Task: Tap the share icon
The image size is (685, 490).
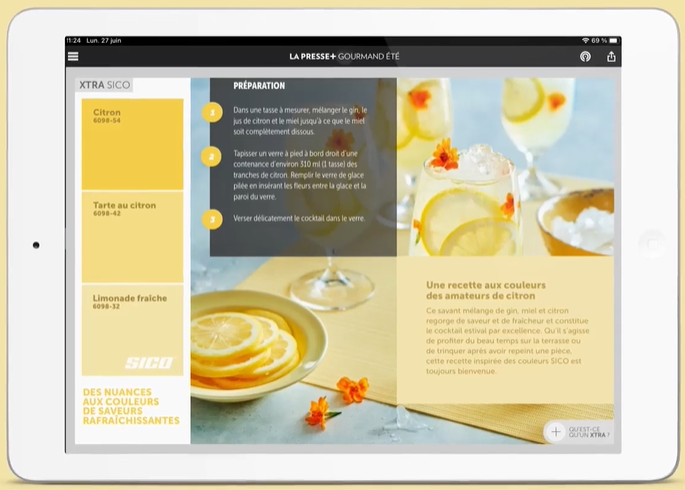Action: tap(611, 57)
